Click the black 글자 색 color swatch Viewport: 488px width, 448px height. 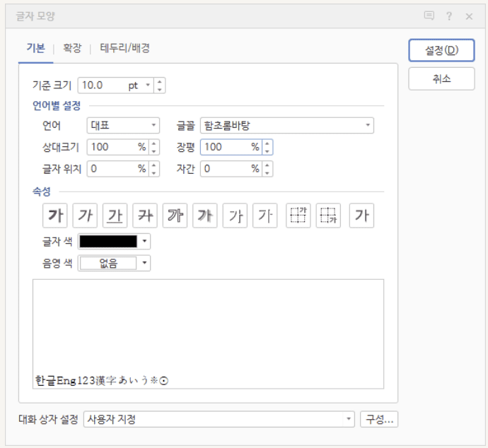108,242
